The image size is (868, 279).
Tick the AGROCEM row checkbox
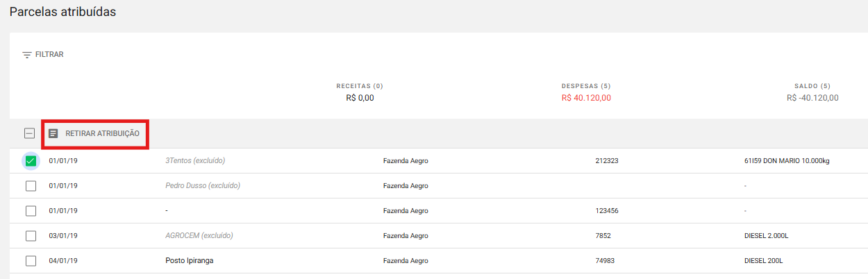31,236
